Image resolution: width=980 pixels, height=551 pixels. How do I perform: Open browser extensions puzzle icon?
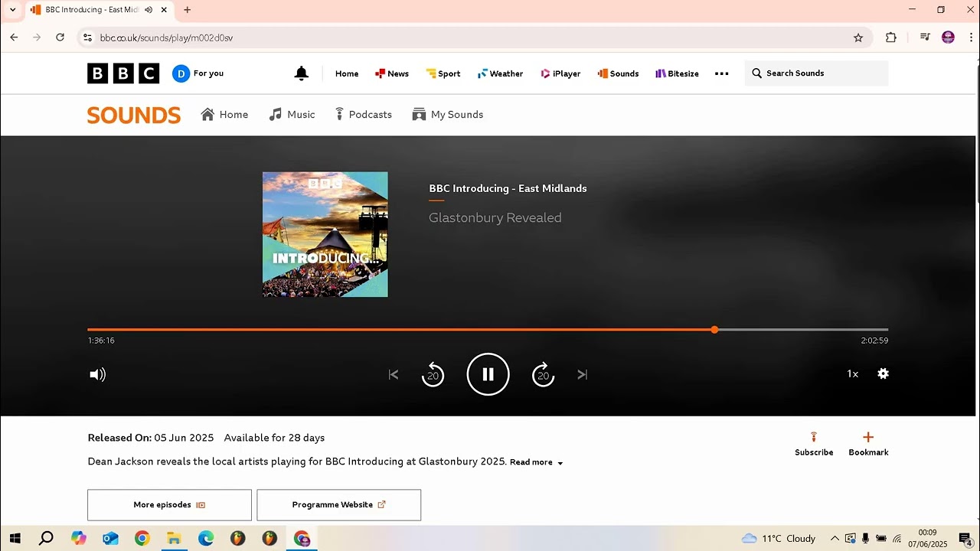click(890, 37)
